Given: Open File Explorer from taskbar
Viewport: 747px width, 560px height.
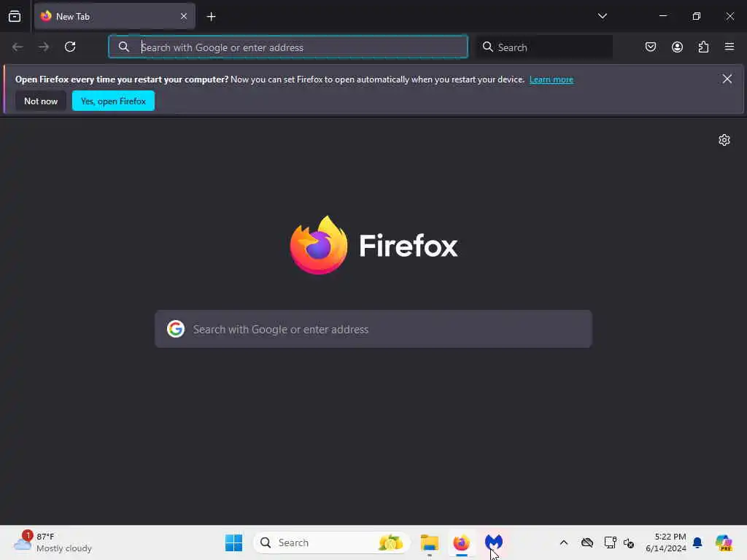Looking at the screenshot, I should [x=429, y=542].
